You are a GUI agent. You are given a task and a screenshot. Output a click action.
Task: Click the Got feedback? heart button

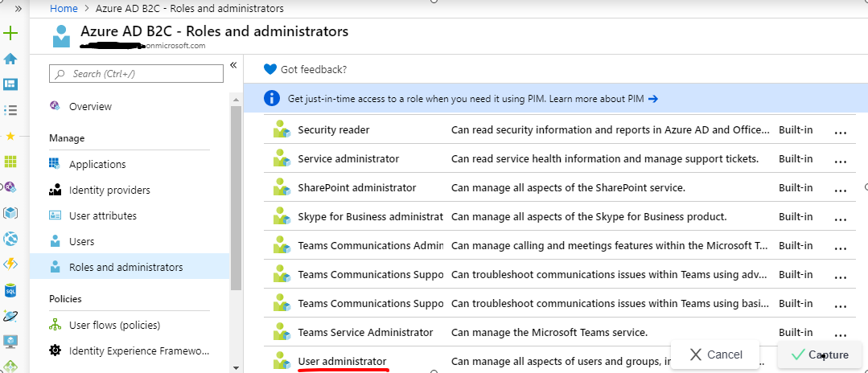pyautogui.click(x=305, y=69)
